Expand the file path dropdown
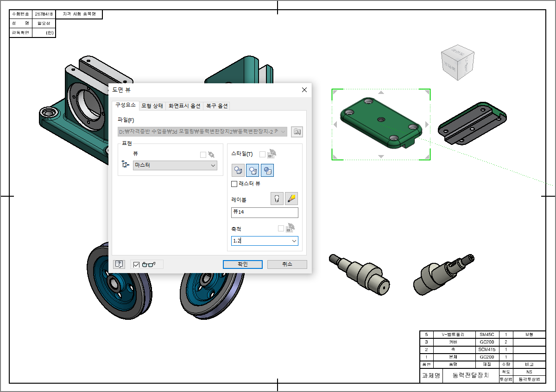Screen dimensions: 556x392 (x=283, y=132)
